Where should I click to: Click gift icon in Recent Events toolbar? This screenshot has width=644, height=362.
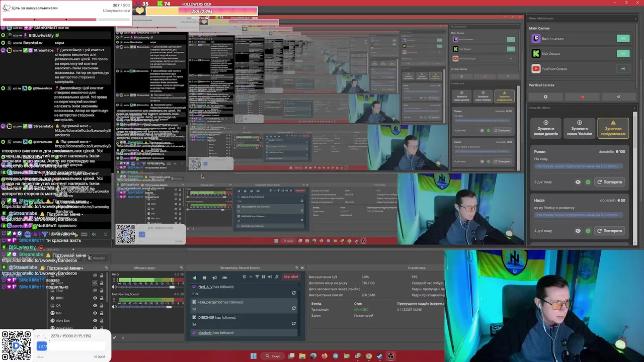204,278
